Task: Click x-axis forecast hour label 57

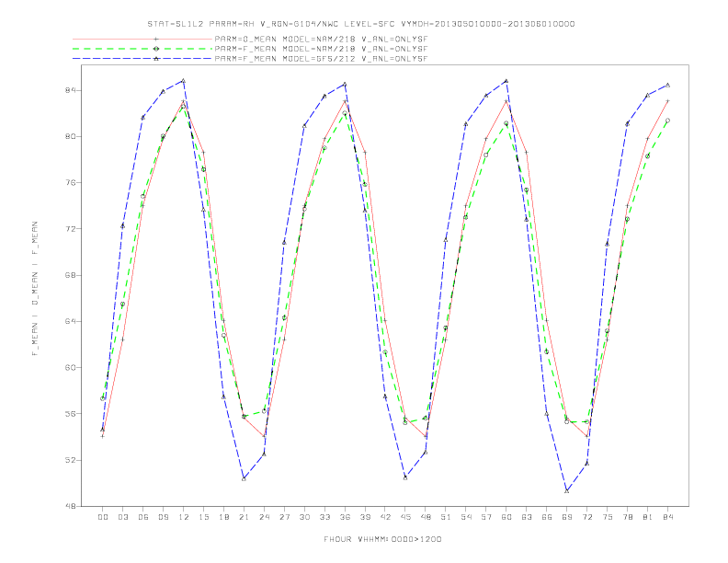Action: 486,517
